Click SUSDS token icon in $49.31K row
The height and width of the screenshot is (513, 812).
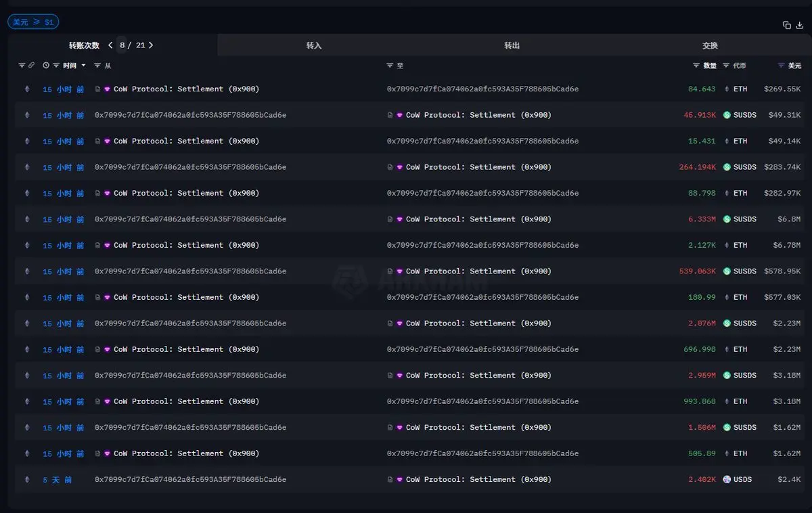tap(727, 115)
